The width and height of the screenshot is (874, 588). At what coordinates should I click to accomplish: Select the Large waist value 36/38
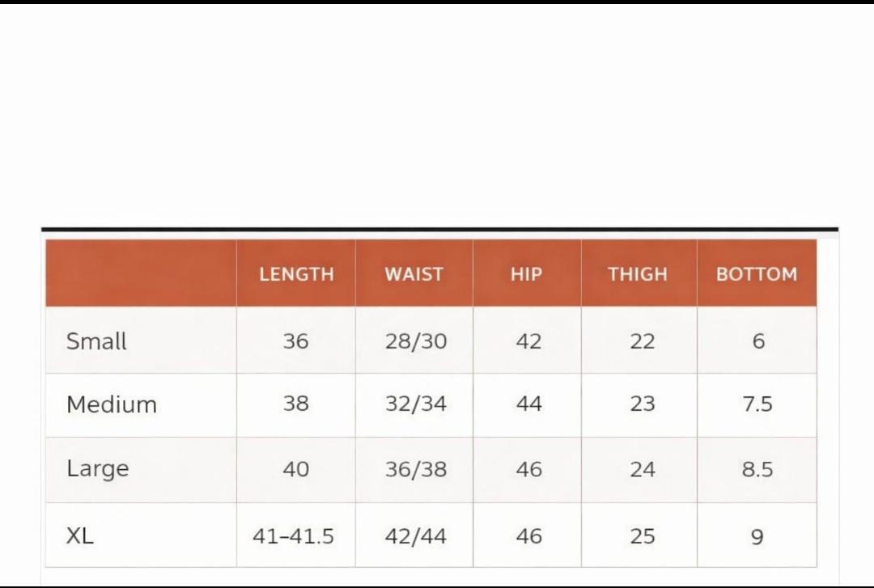[x=416, y=469]
